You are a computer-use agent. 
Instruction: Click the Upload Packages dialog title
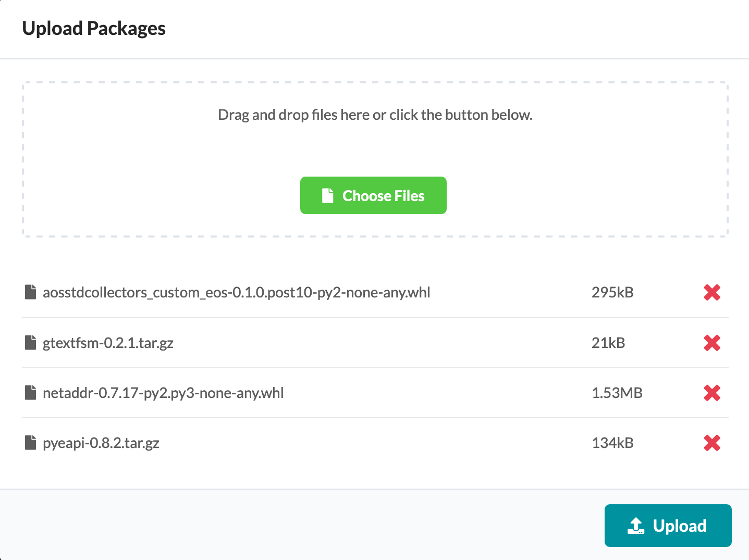[x=94, y=29]
